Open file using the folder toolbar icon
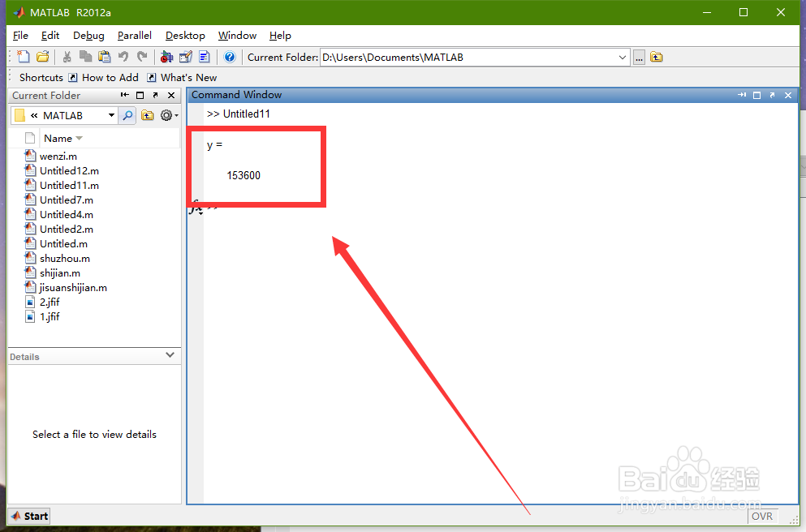This screenshot has height=532, width=806. point(43,57)
